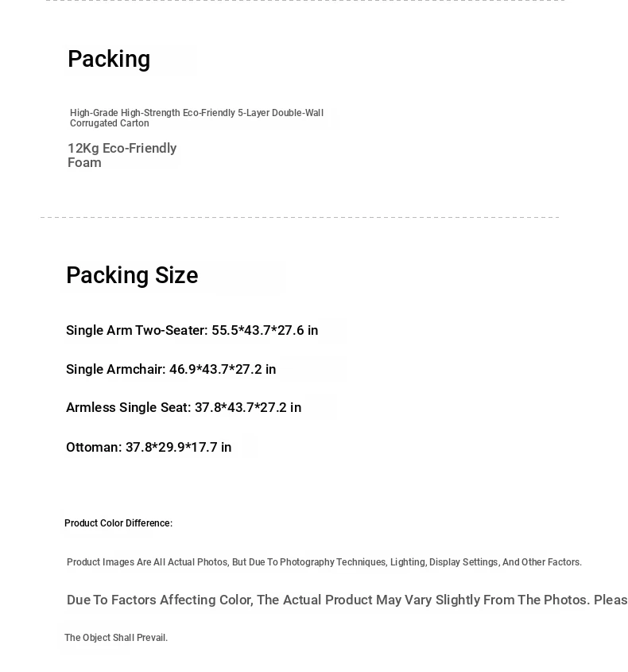The width and height of the screenshot is (628, 672).
Task: Click the 37.8*43.7*27.2 in value
Action: (x=248, y=407)
